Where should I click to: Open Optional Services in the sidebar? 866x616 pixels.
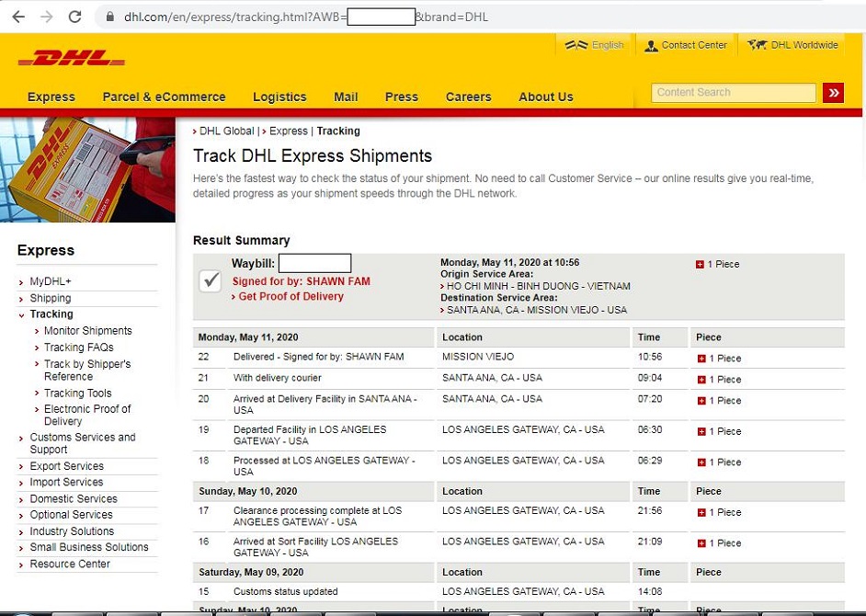coord(71,514)
